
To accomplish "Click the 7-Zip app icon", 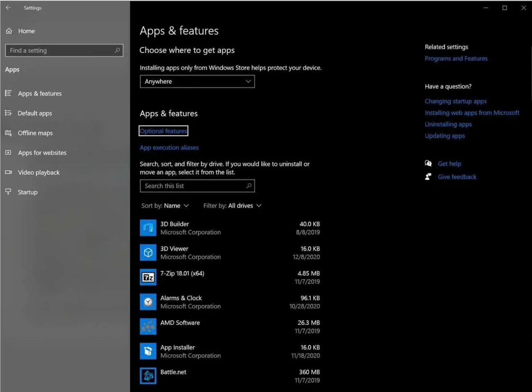I will pyautogui.click(x=148, y=277).
